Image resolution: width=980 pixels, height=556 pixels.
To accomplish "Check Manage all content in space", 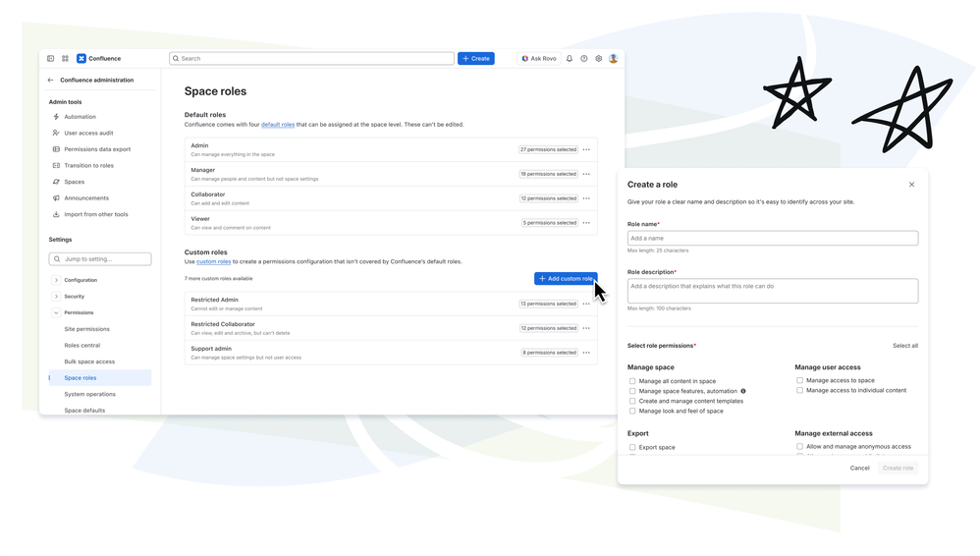I will 632,381.
